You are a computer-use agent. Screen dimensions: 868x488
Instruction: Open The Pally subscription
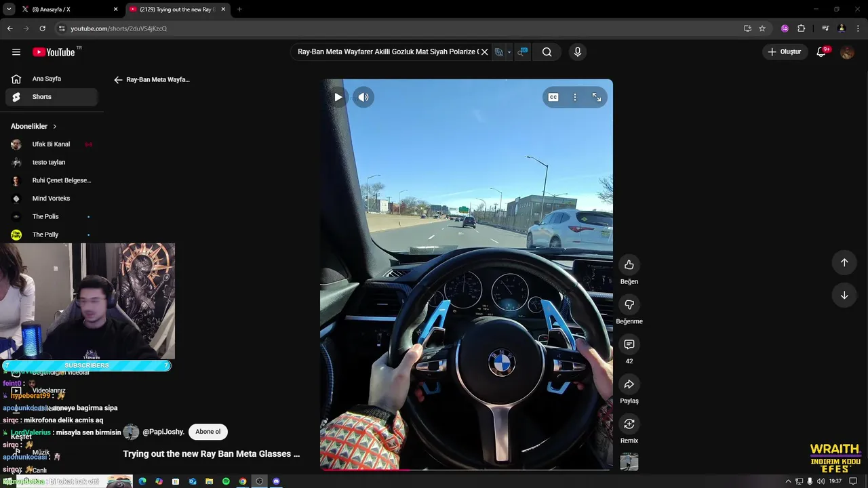52,235
